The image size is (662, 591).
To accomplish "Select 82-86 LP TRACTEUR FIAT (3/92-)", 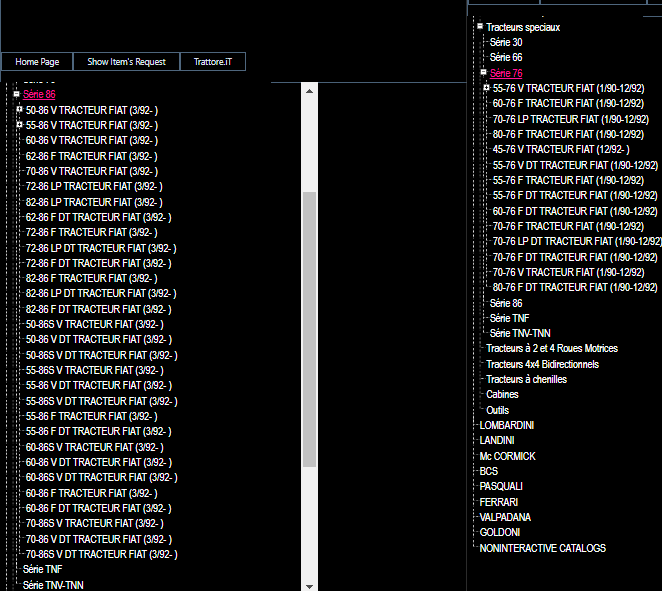I will pyautogui.click(x=94, y=202).
